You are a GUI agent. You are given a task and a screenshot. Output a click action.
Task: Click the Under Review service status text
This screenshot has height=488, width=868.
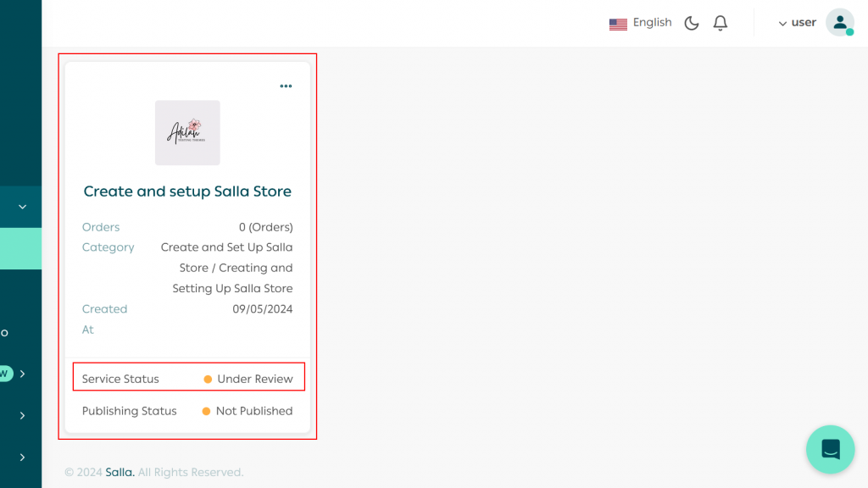(x=255, y=380)
